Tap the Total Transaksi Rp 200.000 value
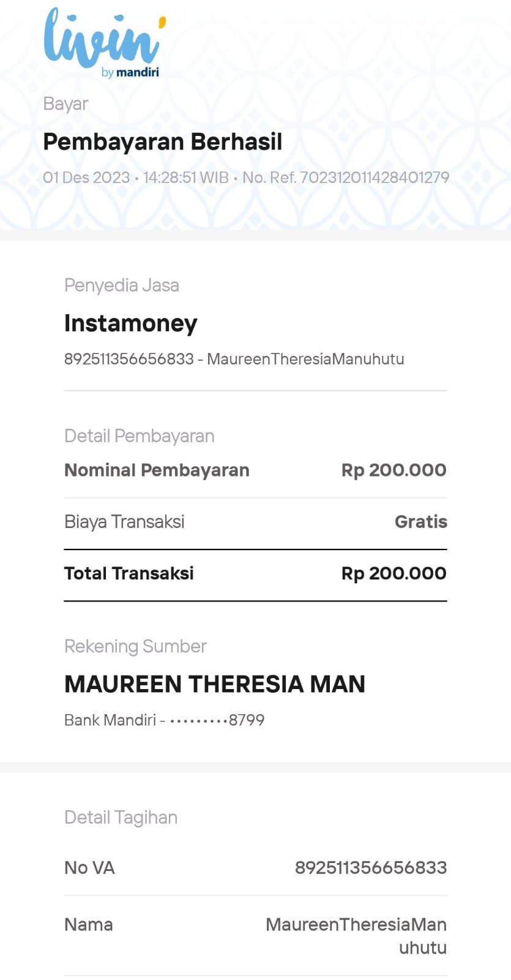The height and width of the screenshot is (980, 511). tap(394, 573)
